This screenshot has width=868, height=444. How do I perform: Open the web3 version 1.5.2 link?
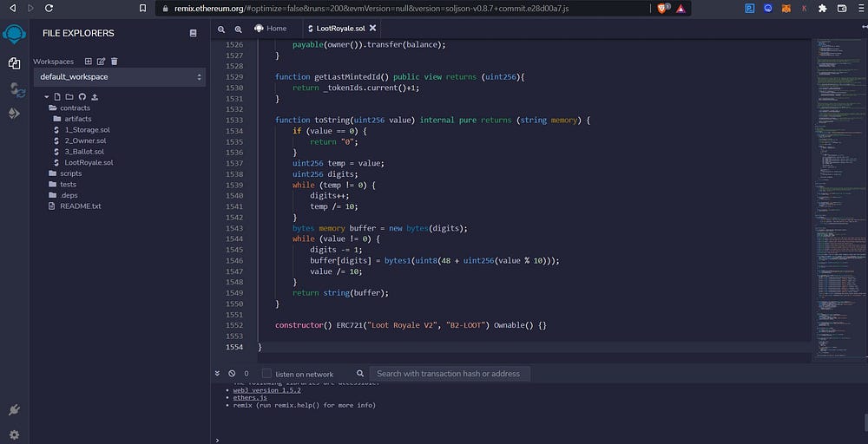click(x=266, y=390)
